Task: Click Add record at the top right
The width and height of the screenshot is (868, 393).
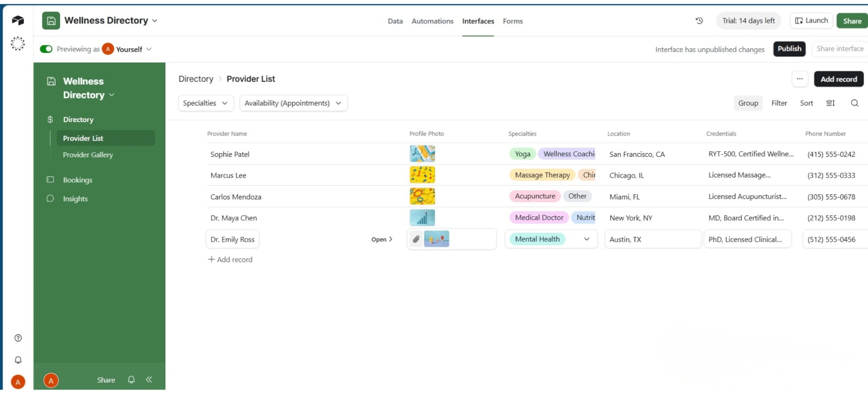Action: 839,79
